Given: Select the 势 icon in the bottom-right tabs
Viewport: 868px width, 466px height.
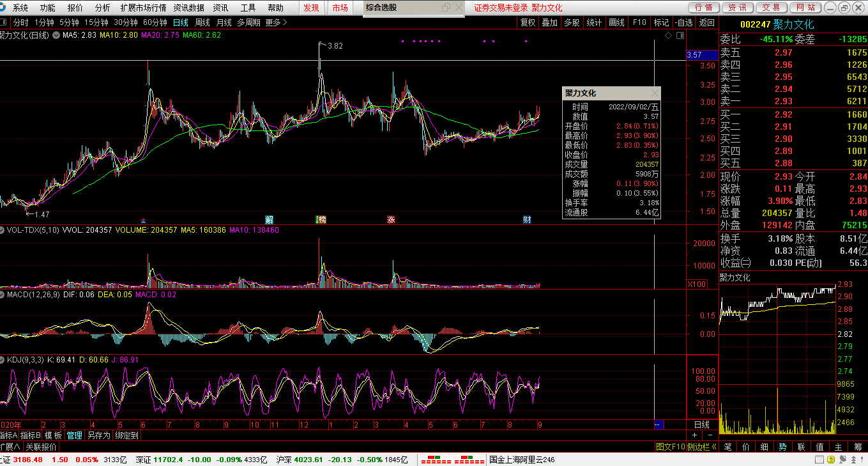Looking at the screenshot, I should tap(782, 447).
